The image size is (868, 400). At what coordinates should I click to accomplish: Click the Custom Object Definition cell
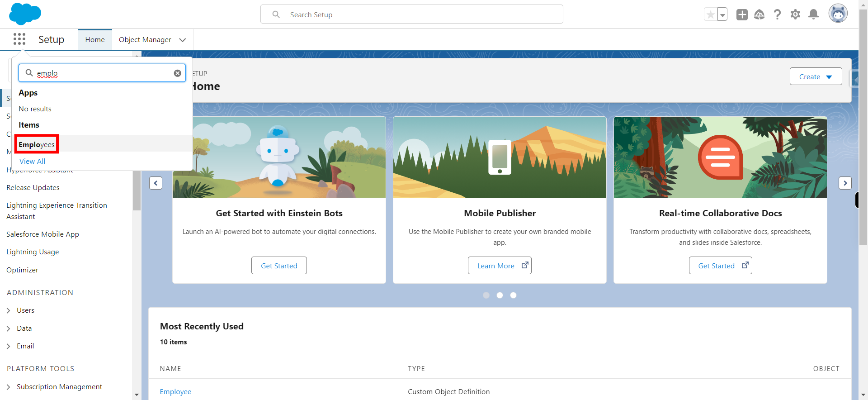(x=448, y=391)
